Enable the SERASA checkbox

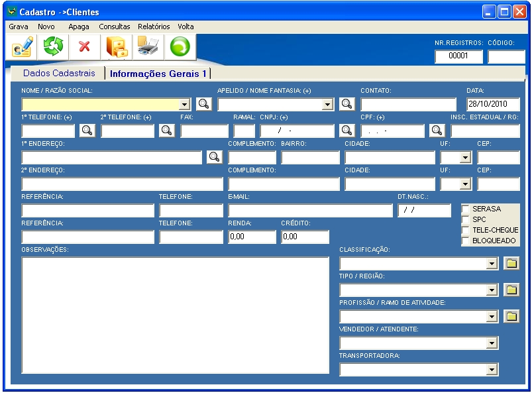click(x=465, y=209)
